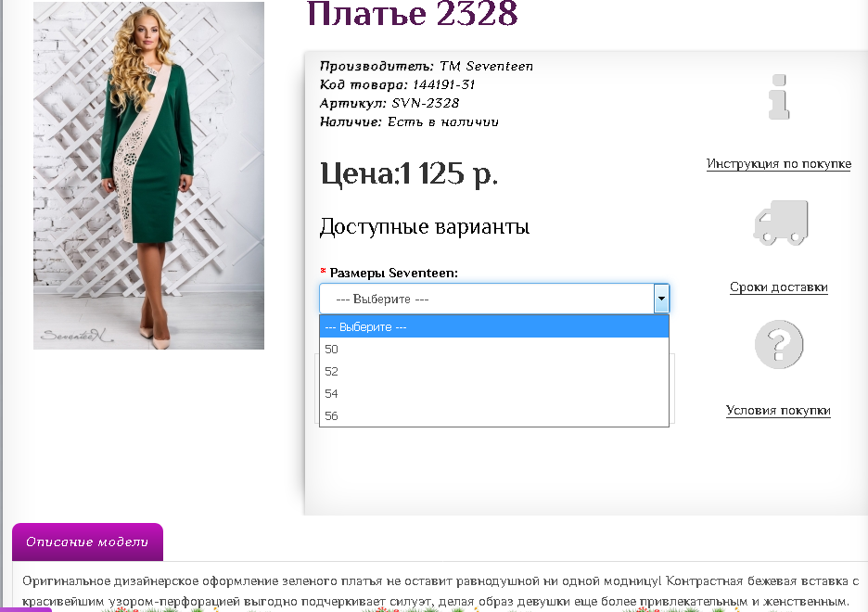The height and width of the screenshot is (612, 868).
Task: Click the 'Размеры Seventeen' field label
Action: (x=393, y=273)
